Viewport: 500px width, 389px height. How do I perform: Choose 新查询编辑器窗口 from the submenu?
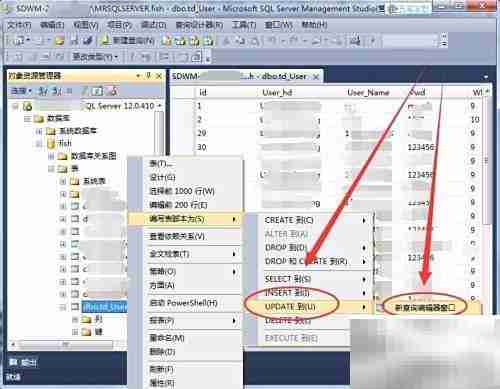428,307
